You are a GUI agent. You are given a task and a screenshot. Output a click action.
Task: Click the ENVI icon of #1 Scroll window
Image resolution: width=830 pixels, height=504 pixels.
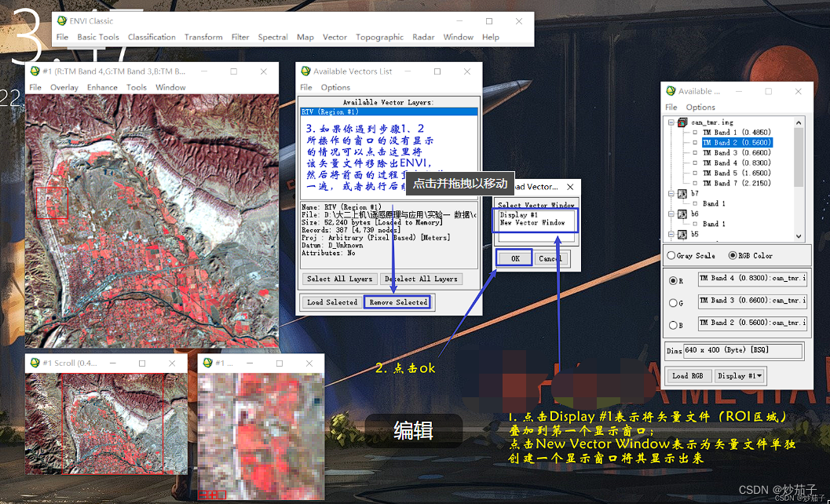click(35, 363)
